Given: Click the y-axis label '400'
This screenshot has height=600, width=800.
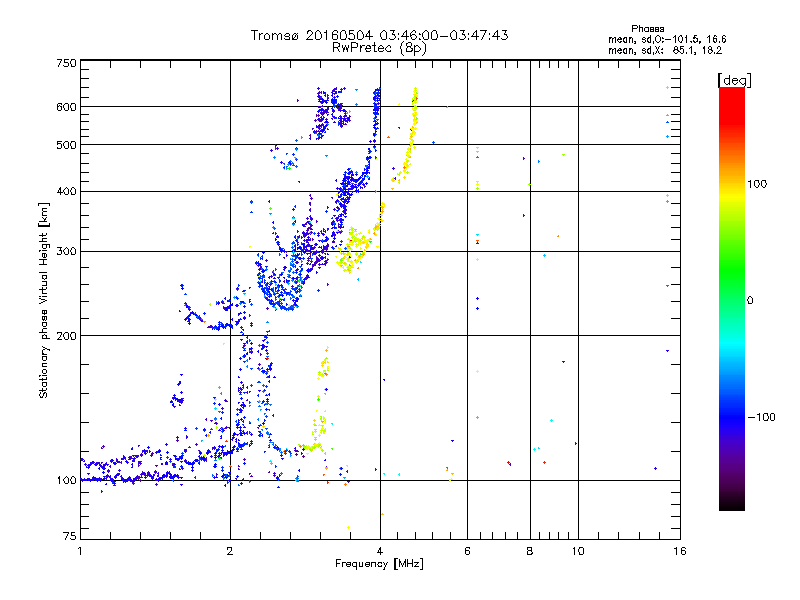Looking at the screenshot, I should pos(66,191).
